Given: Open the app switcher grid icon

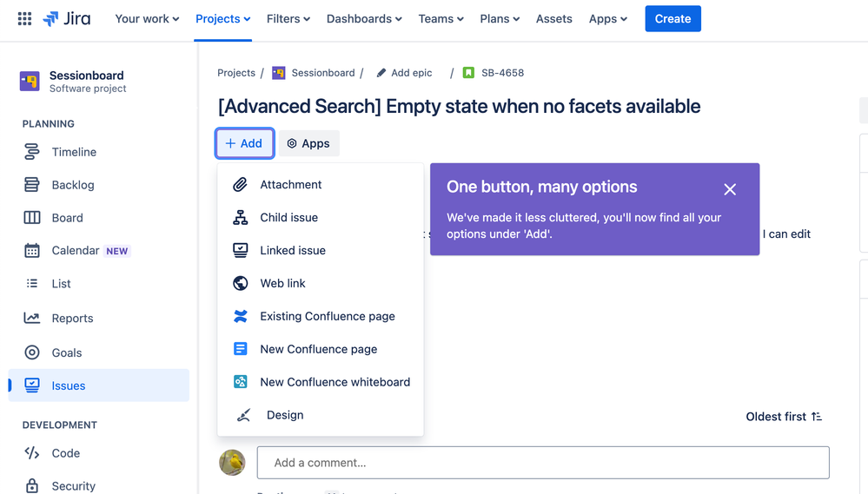Looking at the screenshot, I should click(x=24, y=19).
